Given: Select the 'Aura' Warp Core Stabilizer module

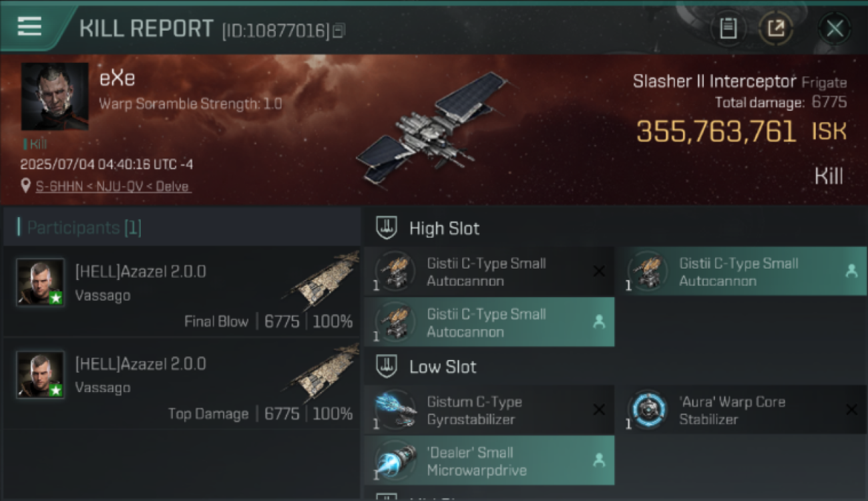Looking at the screenshot, I should tap(740, 410).
